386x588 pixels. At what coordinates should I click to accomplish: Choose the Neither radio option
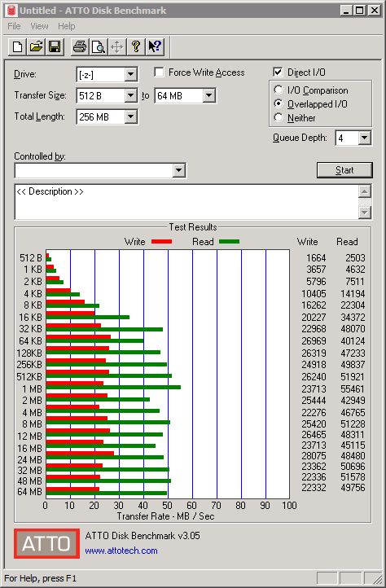click(x=279, y=117)
